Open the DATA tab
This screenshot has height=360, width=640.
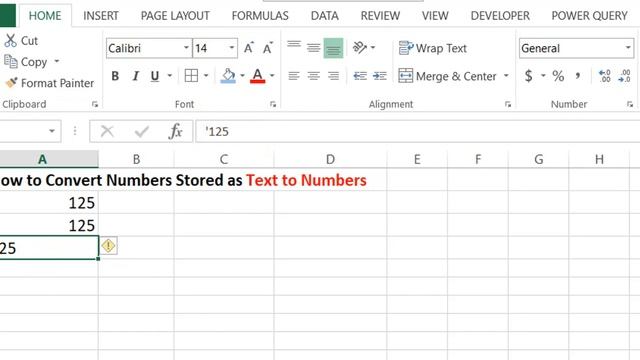point(324,16)
